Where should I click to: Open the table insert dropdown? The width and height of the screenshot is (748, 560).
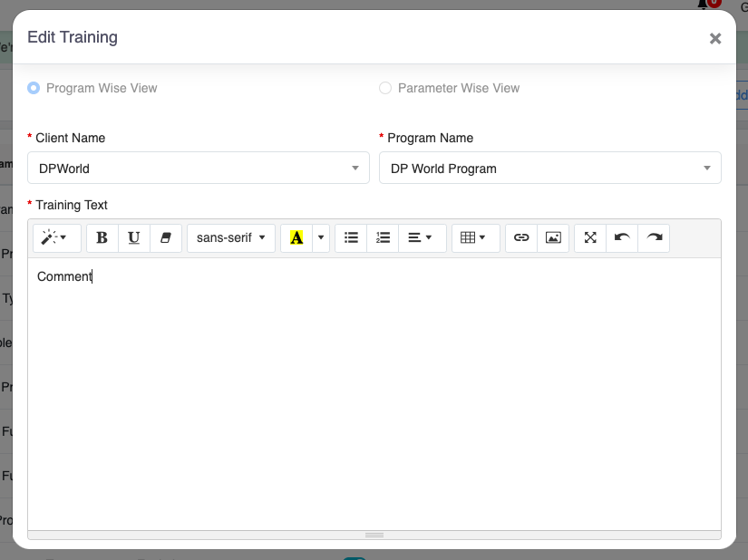tap(473, 237)
